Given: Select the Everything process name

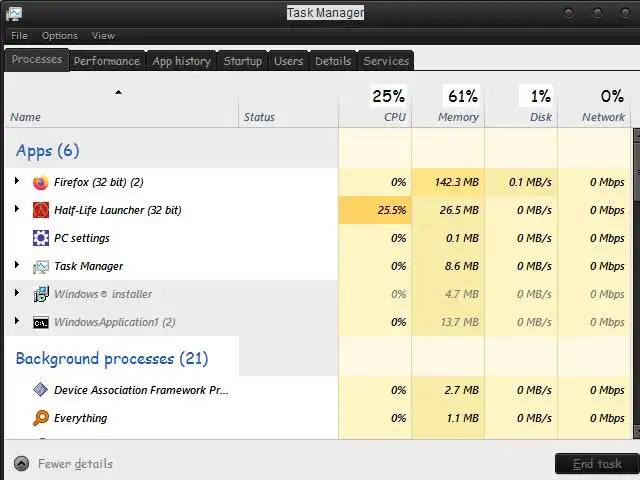Looking at the screenshot, I should click(x=81, y=418).
